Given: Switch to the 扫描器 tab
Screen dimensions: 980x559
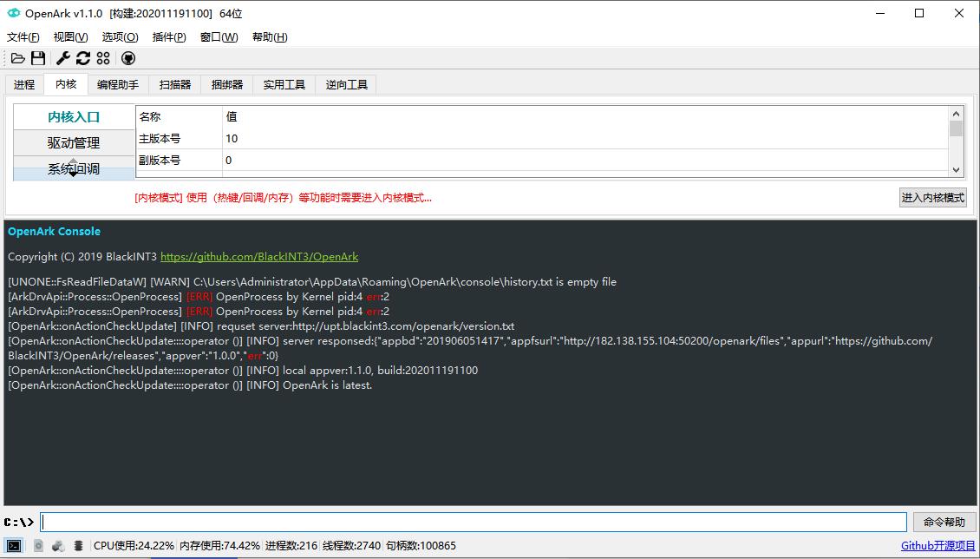Looking at the screenshot, I should tap(175, 84).
